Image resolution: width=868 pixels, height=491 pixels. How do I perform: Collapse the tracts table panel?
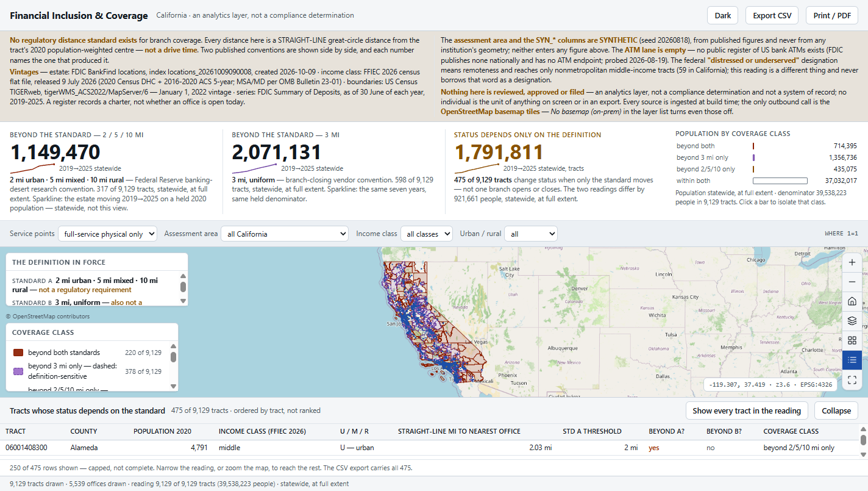click(836, 410)
